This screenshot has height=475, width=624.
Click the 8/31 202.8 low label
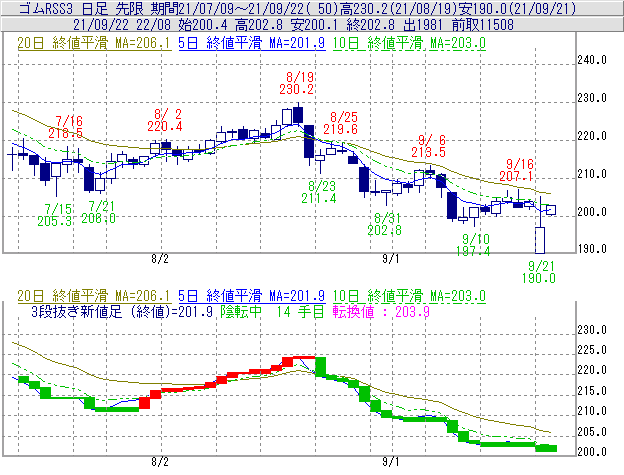point(385,224)
